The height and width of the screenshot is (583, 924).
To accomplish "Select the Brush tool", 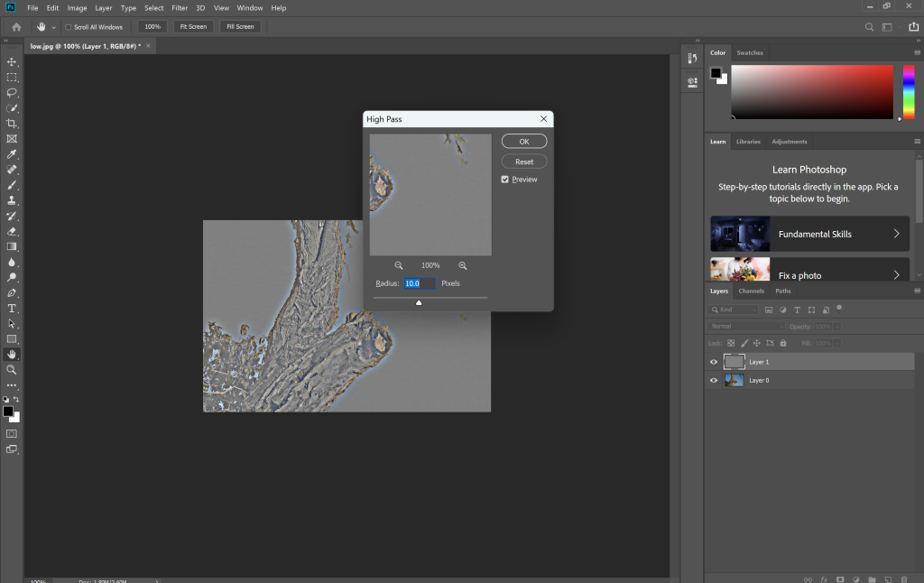I will click(x=11, y=184).
